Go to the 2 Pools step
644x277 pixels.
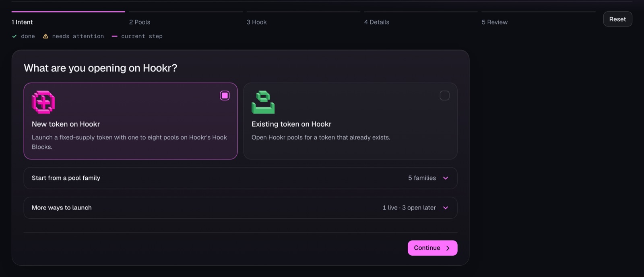coord(140,22)
